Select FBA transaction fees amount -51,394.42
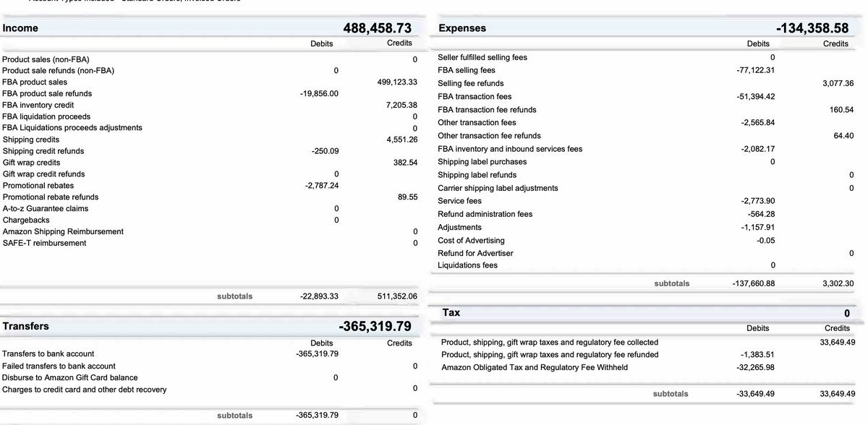The width and height of the screenshot is (868, 425). tap(755, 96)
